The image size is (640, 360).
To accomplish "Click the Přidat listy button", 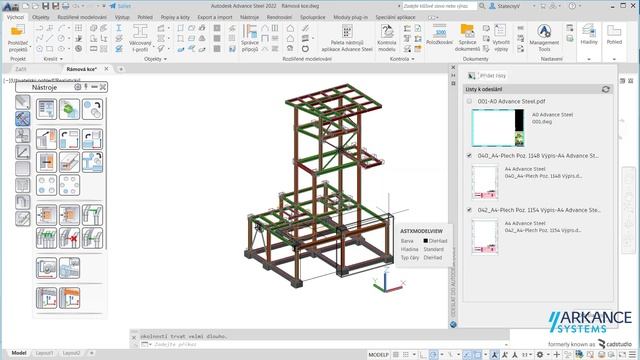I will [x=487, y=76].
